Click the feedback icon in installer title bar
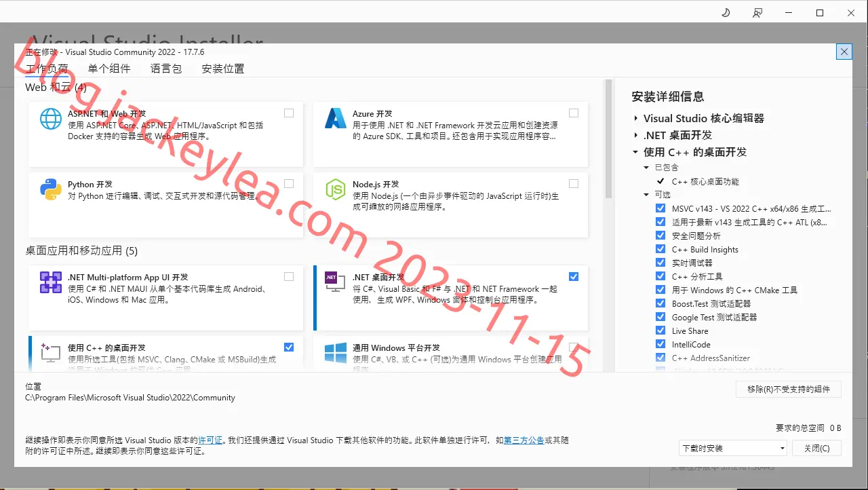 tap(757, 13)
